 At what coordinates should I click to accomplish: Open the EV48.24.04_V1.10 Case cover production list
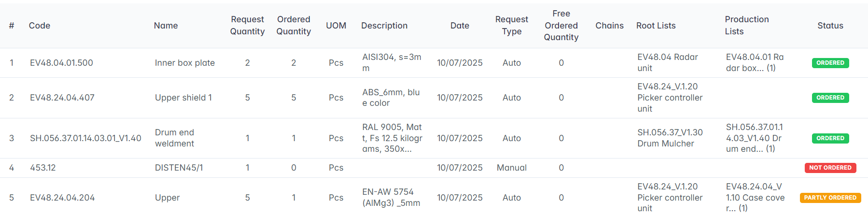[755, 197]
